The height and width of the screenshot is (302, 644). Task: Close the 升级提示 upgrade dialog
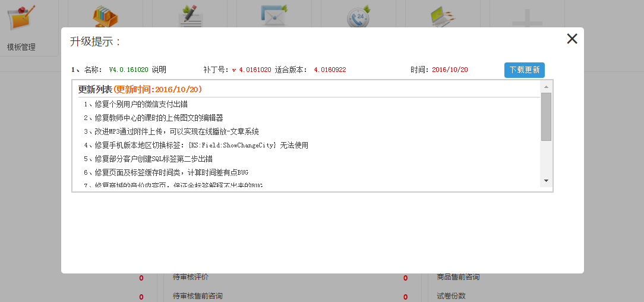coord(572,39)
